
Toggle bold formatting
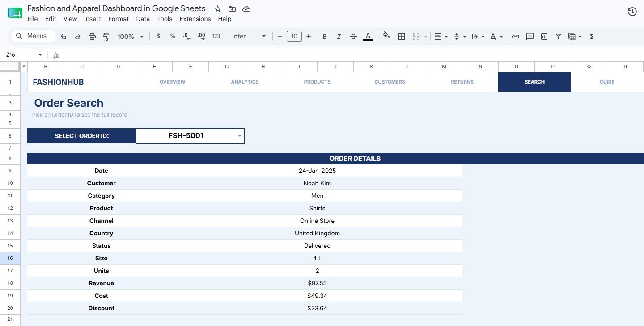(x=325, y=37)
